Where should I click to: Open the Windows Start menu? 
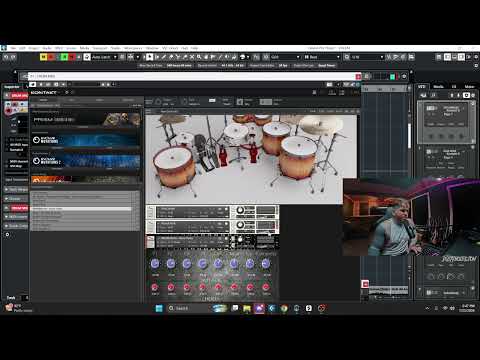[159, 308]
